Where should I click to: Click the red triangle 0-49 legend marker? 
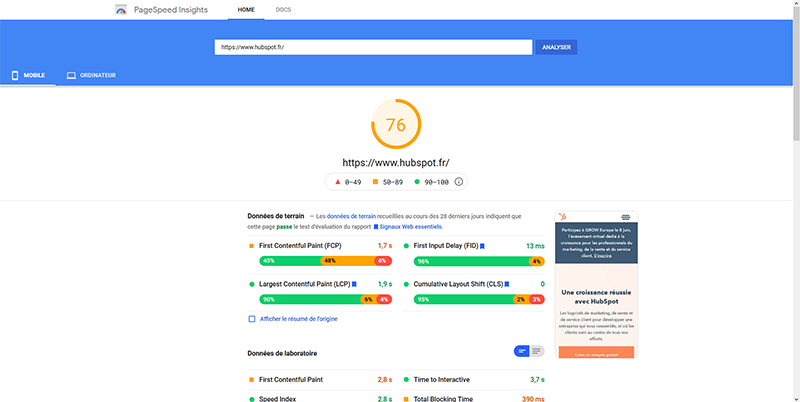click(x=337, y=182)
